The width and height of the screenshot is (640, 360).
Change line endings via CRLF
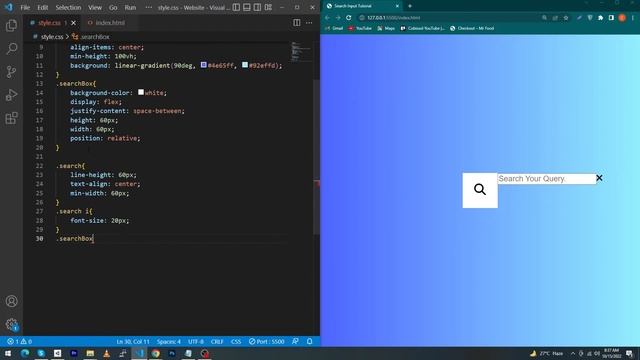217,341
